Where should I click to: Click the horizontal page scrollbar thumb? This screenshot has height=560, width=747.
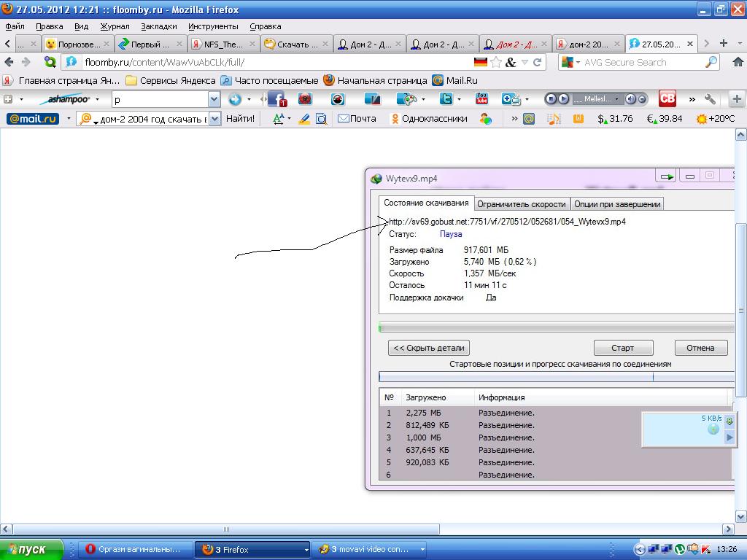226,529
